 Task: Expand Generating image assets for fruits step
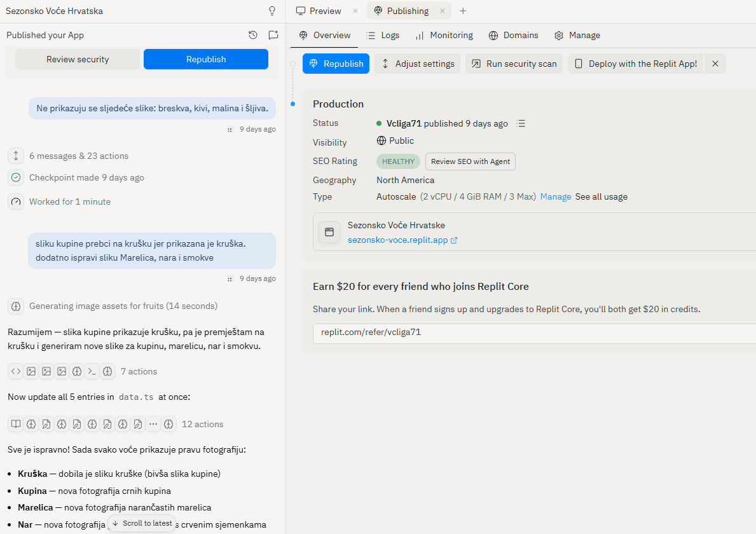click(x=113, y=306)
